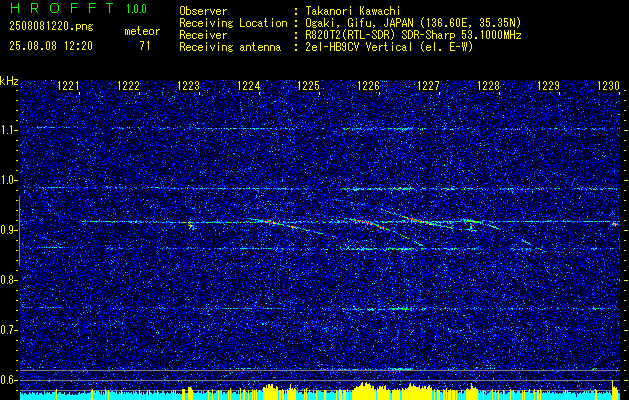The width and height of the screenshot is (629, 400).
Task: Click the 0.9 kHz axis label
Action: coord(9,230)
